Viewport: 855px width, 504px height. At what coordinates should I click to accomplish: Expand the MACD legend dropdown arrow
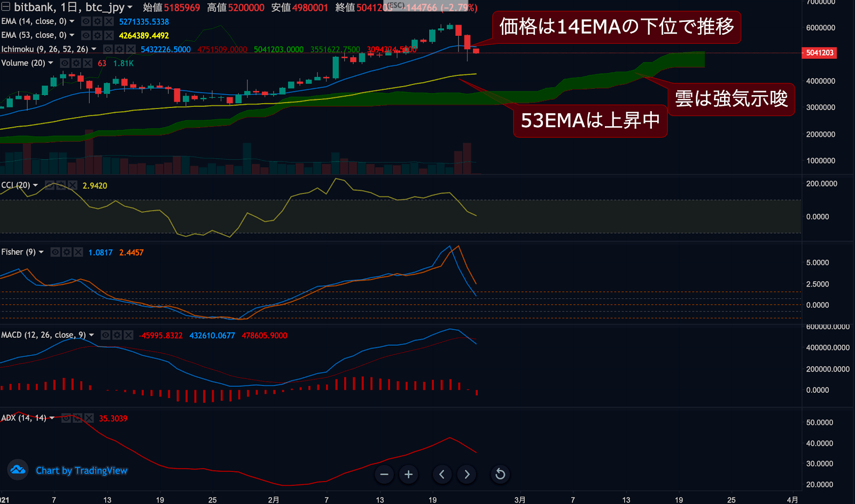click(x=91, y=335)
